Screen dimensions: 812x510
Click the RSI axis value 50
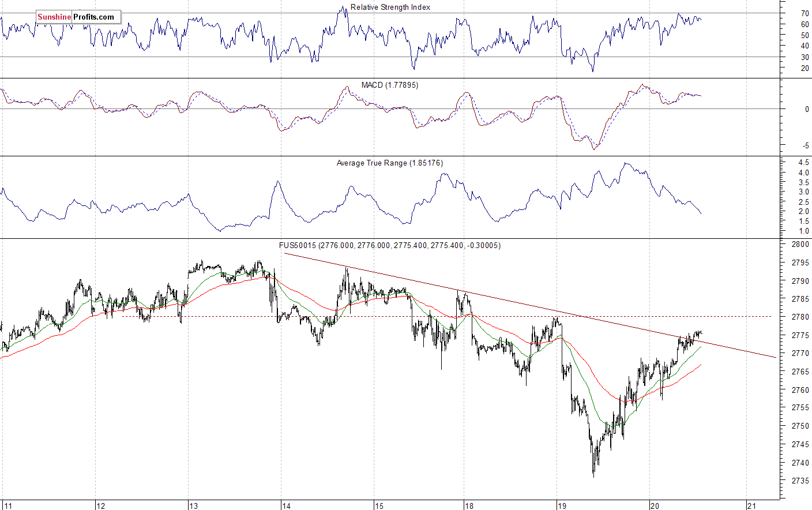tap(805, 36)
